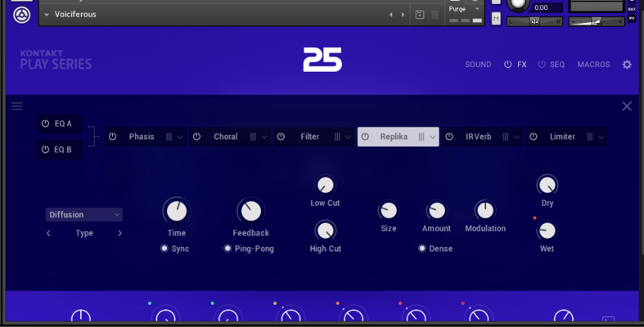This screenshot has height=327, width=644.
Task: Click the Voiciferous preset name
Action: click(75, 15)
